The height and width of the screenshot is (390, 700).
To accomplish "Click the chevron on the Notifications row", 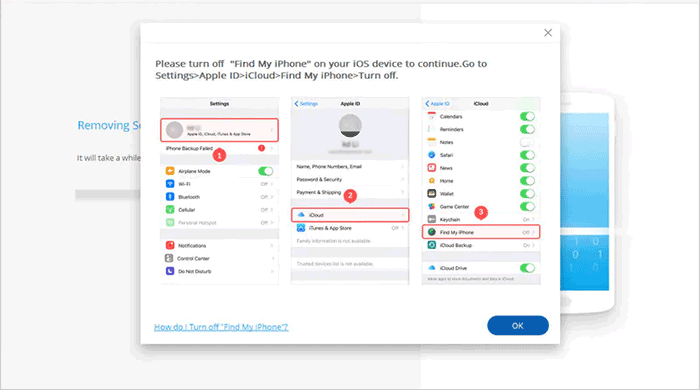I will pyautogui.click(x=272, y=245).
